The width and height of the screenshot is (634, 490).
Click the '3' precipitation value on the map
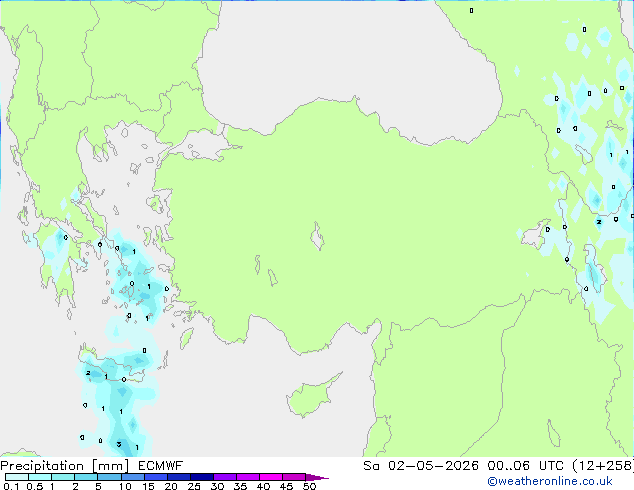coord(119,444)
